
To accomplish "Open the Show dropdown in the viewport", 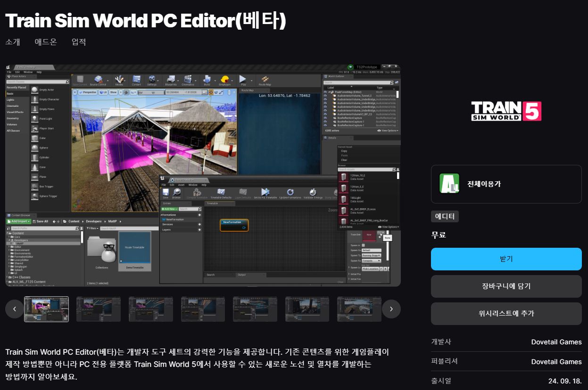I will click(113, 92).
